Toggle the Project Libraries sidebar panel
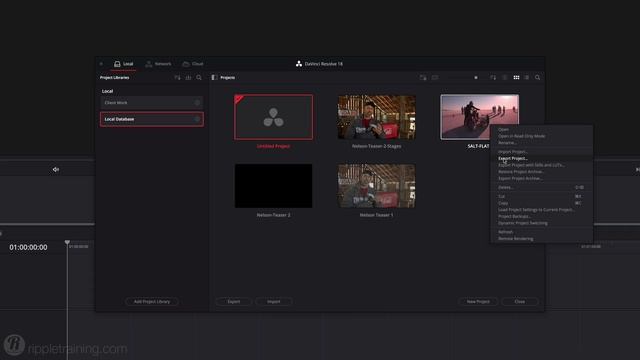The width and height of the screenshot is (640, 360). pyautogui.click(x=214, y=78)
